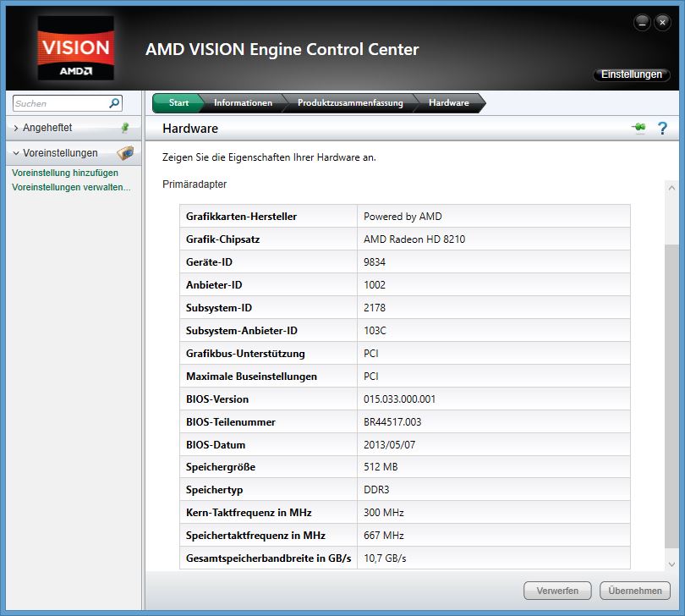
Task: Open the Einstellungen button
Action: coord(631,74)
